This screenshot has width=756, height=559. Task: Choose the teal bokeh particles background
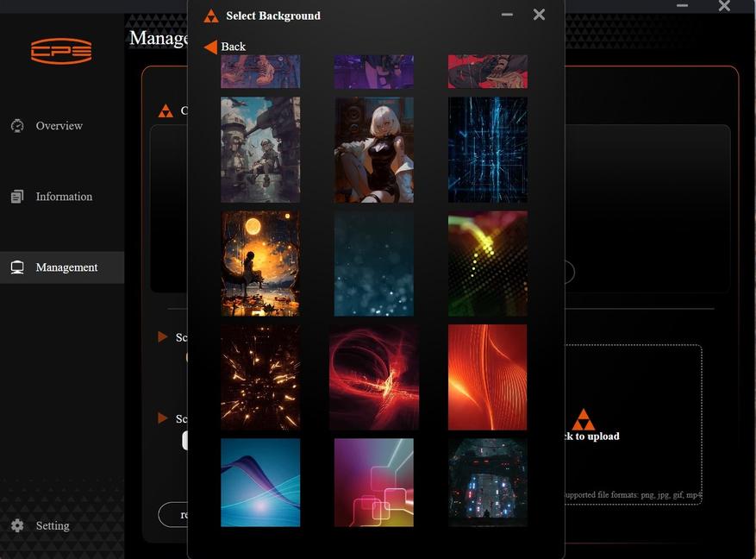click(374, 263)
